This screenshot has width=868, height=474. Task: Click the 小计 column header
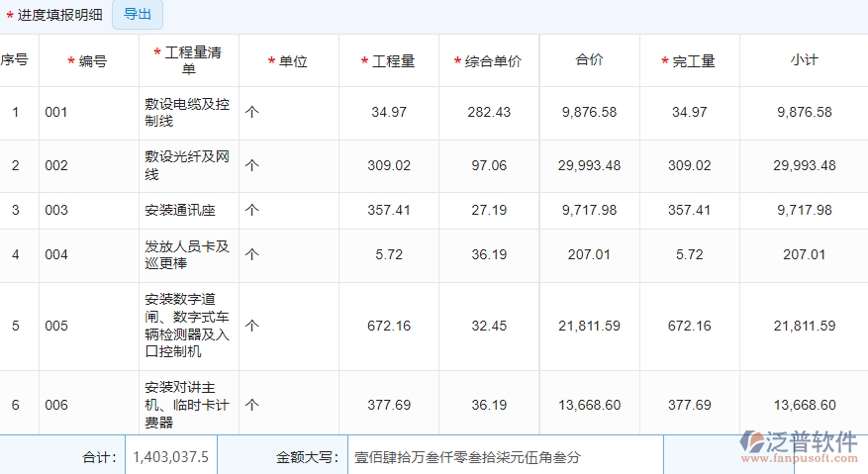coord(804,59)
